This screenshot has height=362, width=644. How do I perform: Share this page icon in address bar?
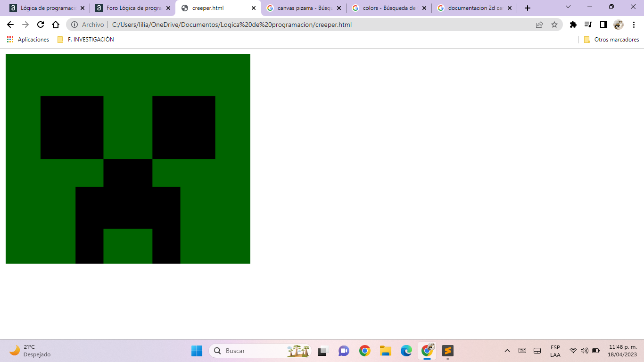coord(539,25)
